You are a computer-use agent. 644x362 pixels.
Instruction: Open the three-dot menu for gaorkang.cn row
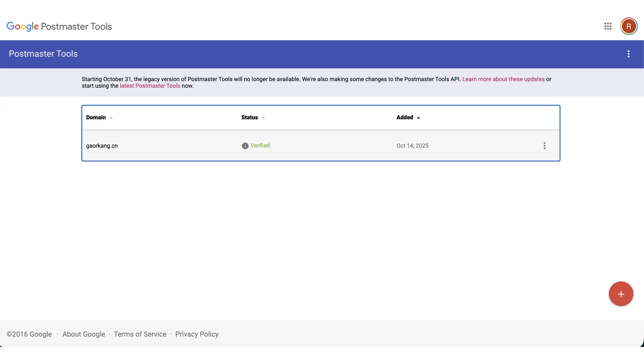[544, 146]
